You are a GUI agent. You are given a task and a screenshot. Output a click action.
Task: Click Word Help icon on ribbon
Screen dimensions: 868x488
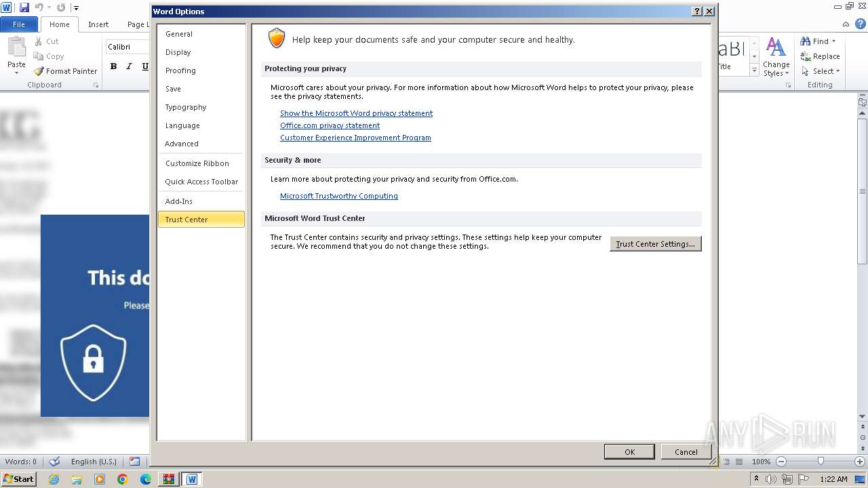click(861, 24)
